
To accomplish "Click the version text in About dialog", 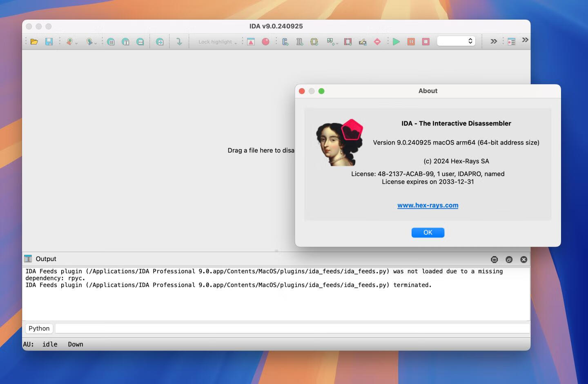I will (x=456, y=143).
